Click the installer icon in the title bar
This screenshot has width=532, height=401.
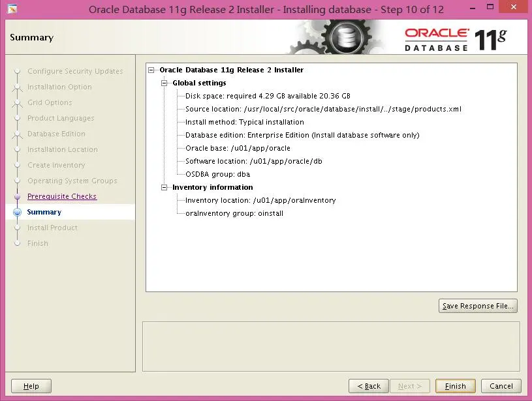[12, 9]
